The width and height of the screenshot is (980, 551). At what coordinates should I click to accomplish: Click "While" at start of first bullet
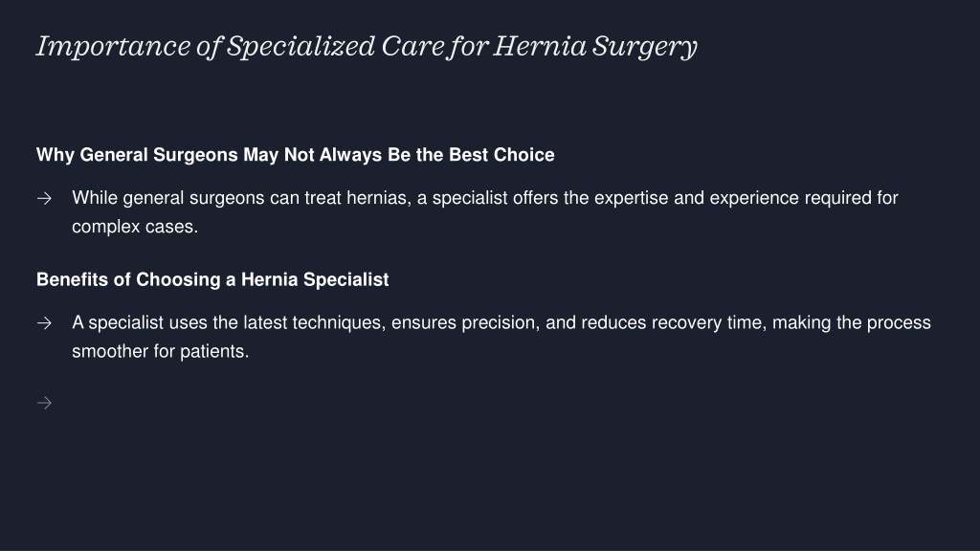(95, 198)
